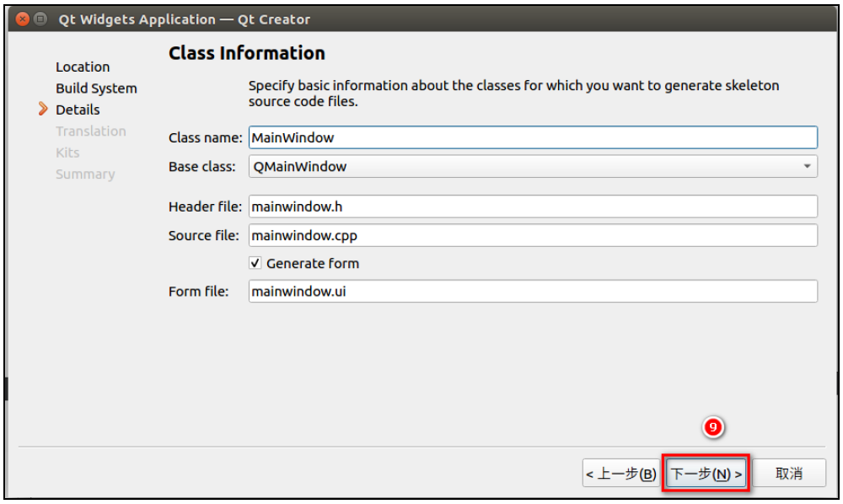The image size is (843, 504).
Task: Open the Base class dropdown
Action: pyautogui.click(x=533, y=166)
